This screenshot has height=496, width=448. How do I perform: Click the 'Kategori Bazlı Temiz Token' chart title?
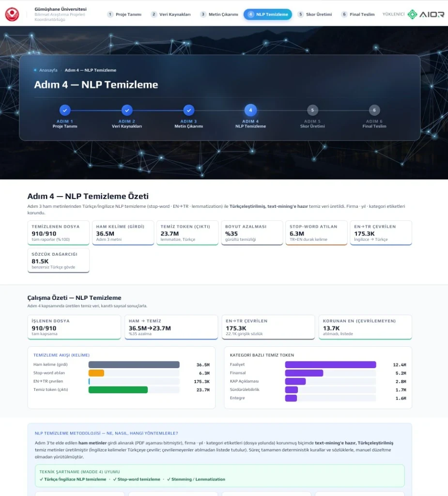tap(262, 355)
